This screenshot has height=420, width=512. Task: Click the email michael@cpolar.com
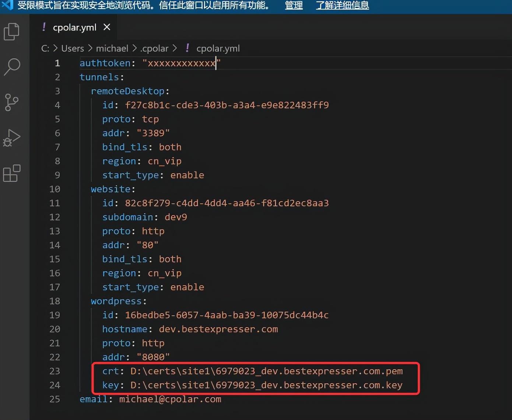[x=170, y=399]
